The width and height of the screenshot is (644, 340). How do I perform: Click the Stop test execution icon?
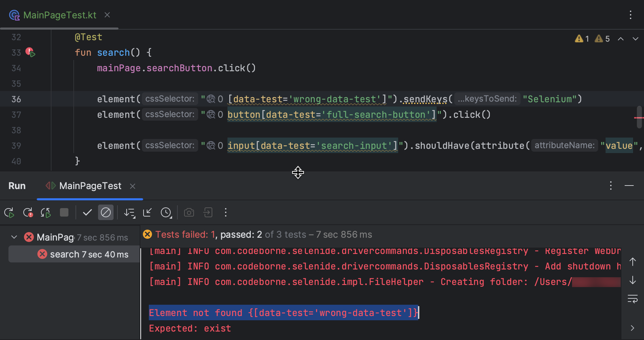(x=64, y=212)
